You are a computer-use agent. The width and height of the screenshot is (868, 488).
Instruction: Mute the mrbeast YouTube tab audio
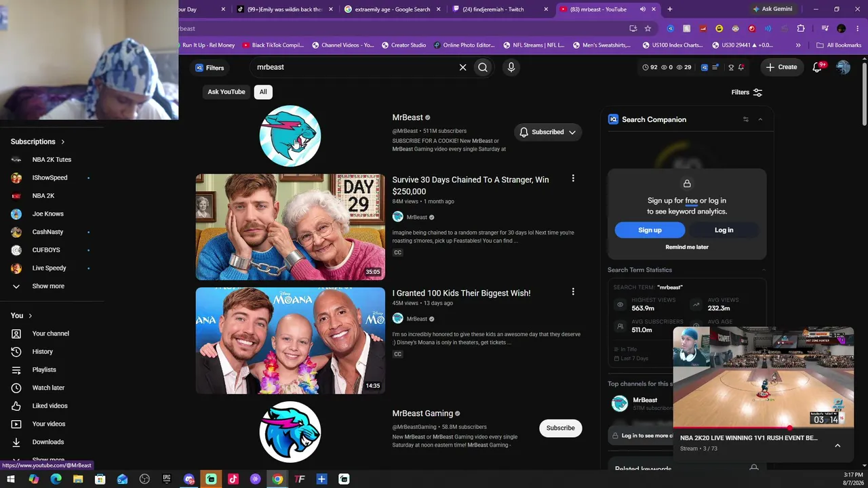tap(642, 9)
